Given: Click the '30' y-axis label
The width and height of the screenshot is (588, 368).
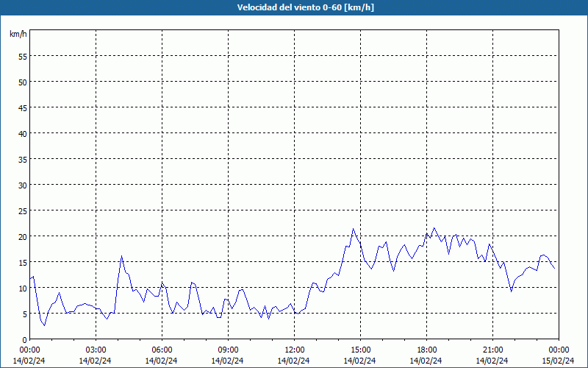Looking at the screenshot, I should coord(23,185).
